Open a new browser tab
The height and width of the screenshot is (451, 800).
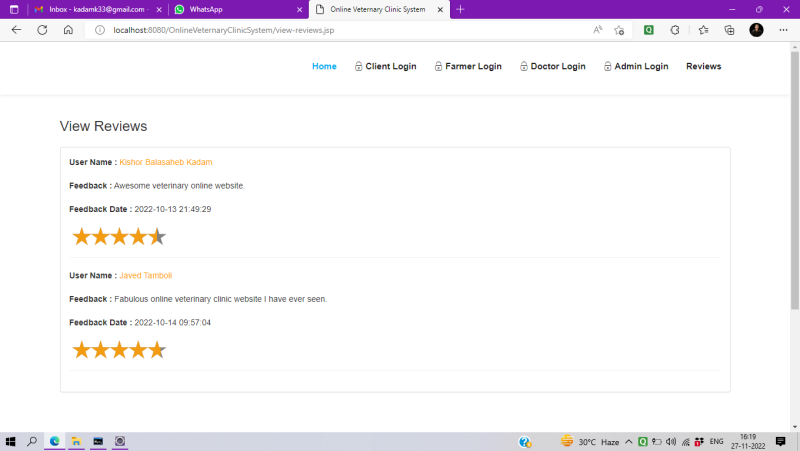[x=460, y=9]
